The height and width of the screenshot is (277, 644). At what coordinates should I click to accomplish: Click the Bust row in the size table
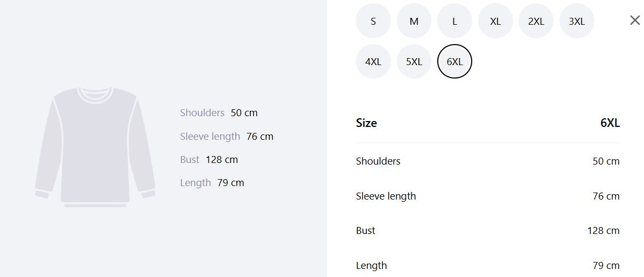pyautogui.click(x=487, y=230)
